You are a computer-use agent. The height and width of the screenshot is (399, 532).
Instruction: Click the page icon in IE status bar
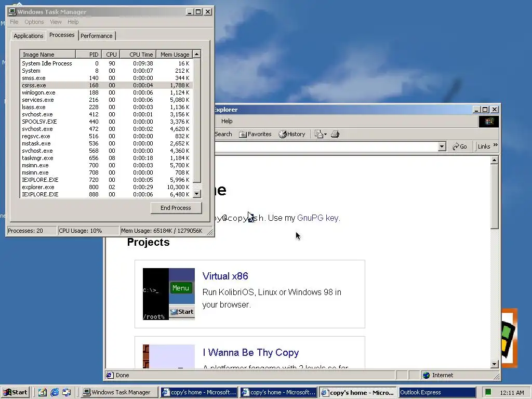pyautogui.click(x=110, y=375)
